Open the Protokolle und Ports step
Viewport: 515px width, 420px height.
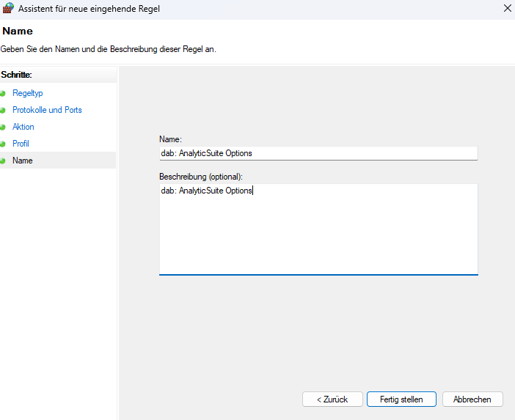(x=47, y=110)
